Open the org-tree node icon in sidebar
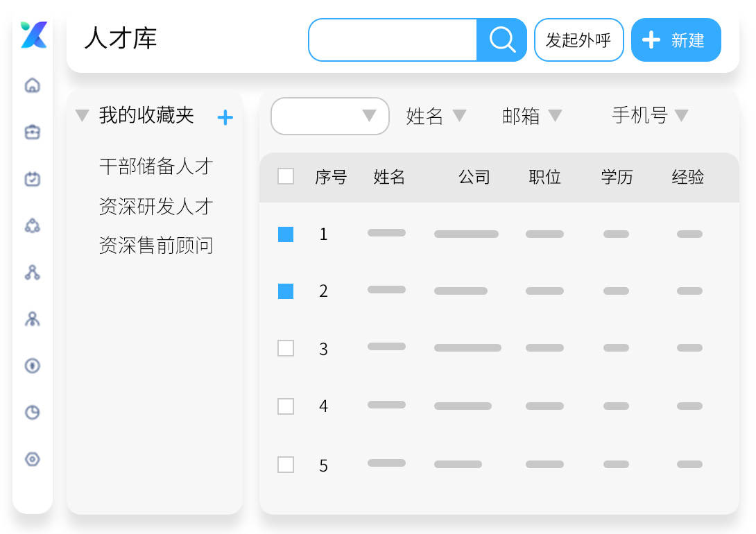The image size is (756, 534). pos(33,273)
